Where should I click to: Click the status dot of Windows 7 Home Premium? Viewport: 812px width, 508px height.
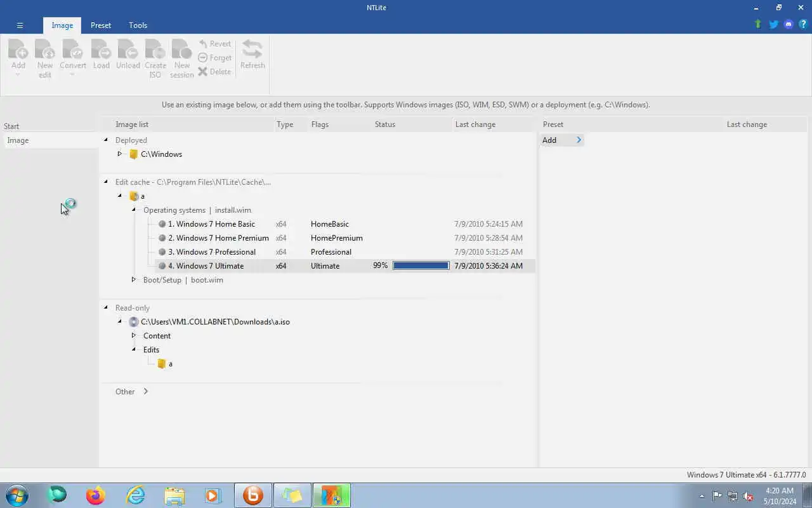[162, 238]
